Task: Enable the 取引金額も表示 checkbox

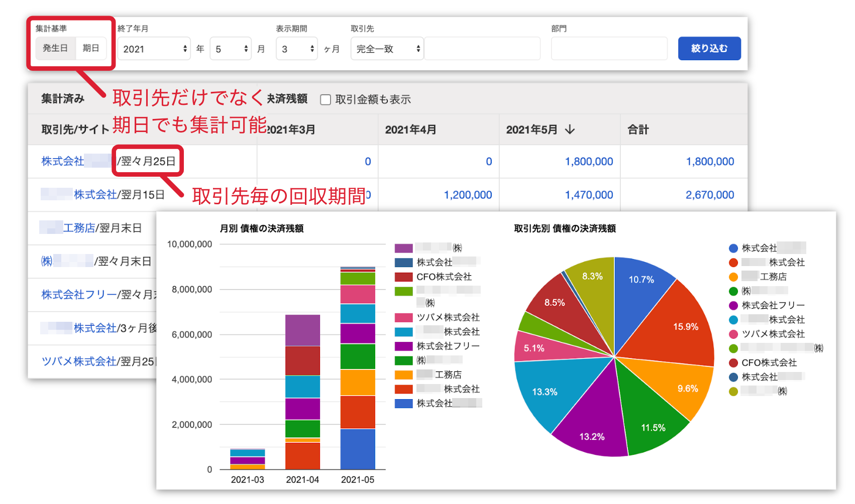Action: (326, 100)
